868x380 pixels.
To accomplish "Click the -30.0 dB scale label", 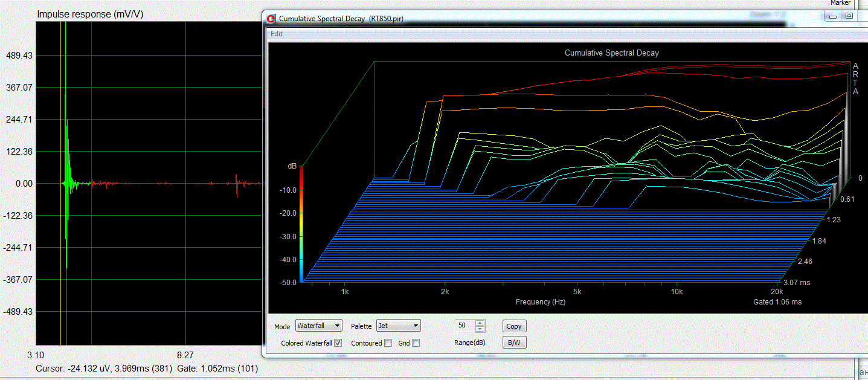I will click(x=288, y=236).
